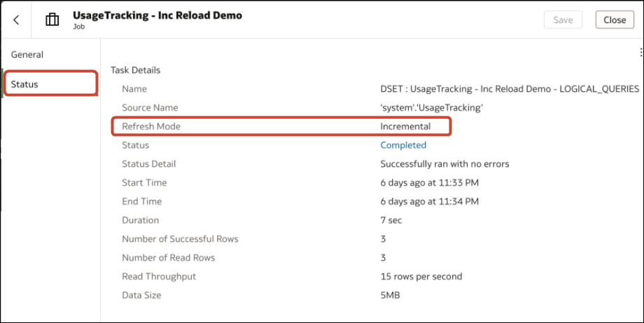This screenshot has width=644, height=323.
Task: Click the Task Details heading
Action: tap(135, 70)
